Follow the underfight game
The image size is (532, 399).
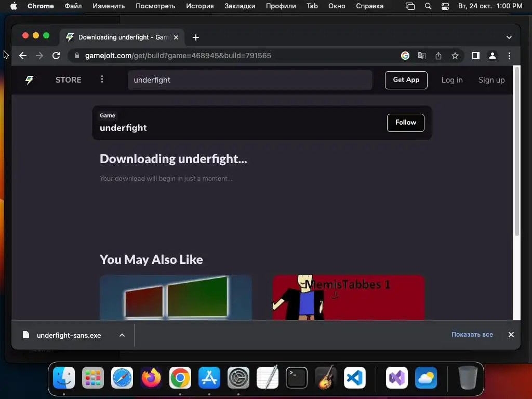tap(405, 123)
